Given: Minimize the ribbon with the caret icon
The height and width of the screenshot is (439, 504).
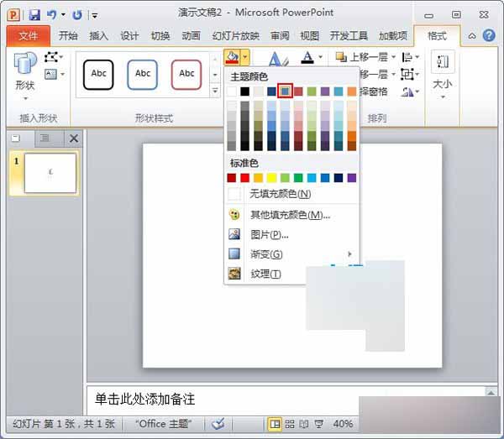Looking at the screenshot, I should 472,35.
